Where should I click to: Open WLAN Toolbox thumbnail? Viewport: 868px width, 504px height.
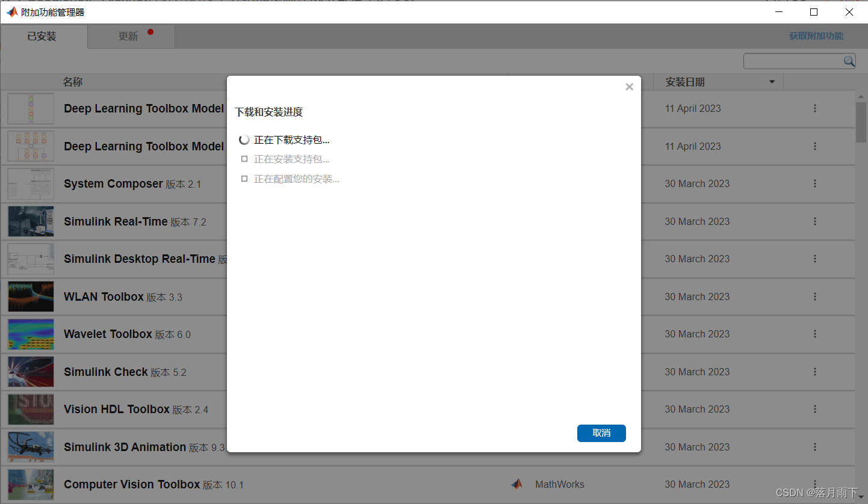coord(31,297)
